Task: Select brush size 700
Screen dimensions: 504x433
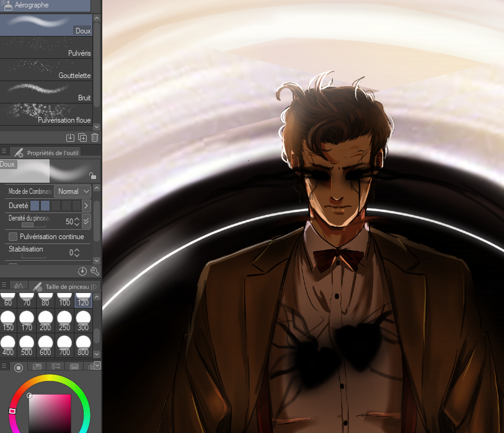Action: click(x=64, y=346)
